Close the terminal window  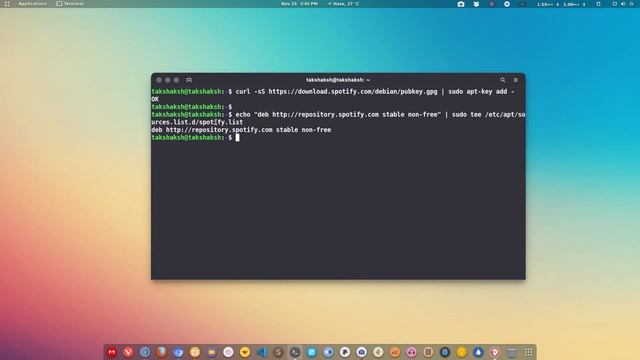coord(159,80)
